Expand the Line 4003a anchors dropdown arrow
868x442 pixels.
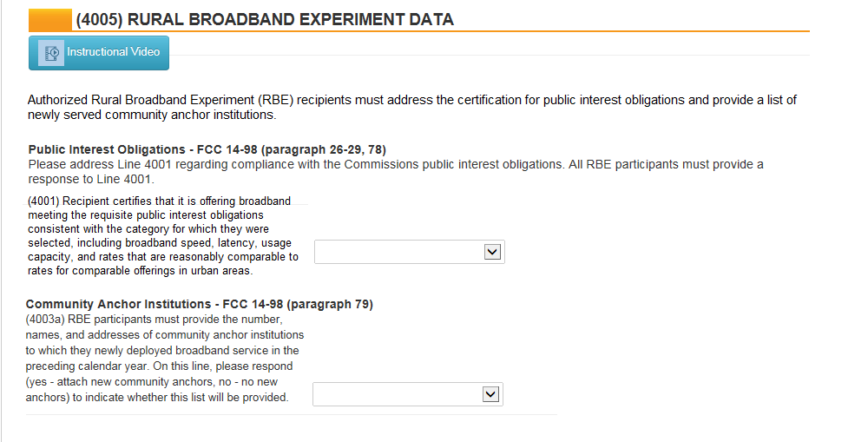(x=490, y=394)
